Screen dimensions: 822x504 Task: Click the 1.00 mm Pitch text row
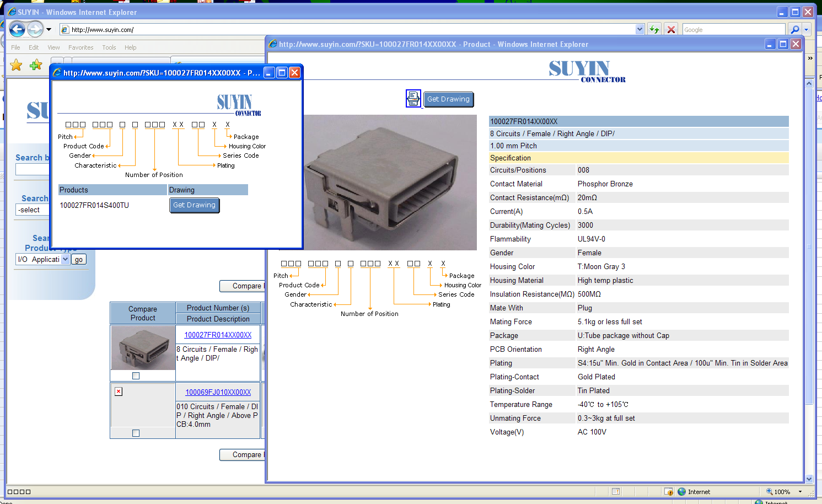click(x=638, y=146)
